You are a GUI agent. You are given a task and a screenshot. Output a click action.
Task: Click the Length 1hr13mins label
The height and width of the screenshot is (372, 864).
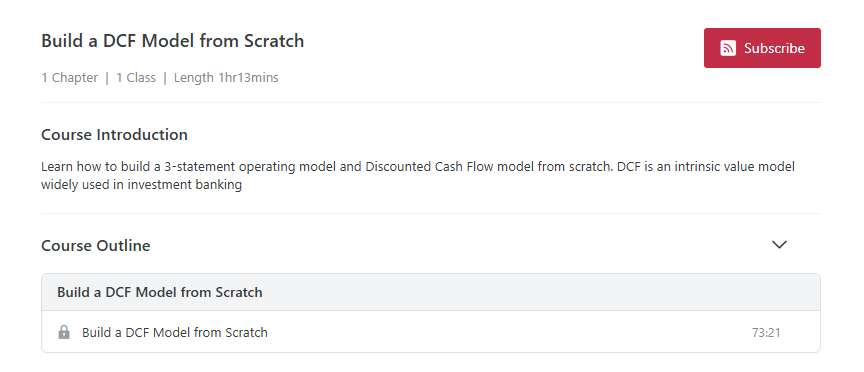point(226,78)
